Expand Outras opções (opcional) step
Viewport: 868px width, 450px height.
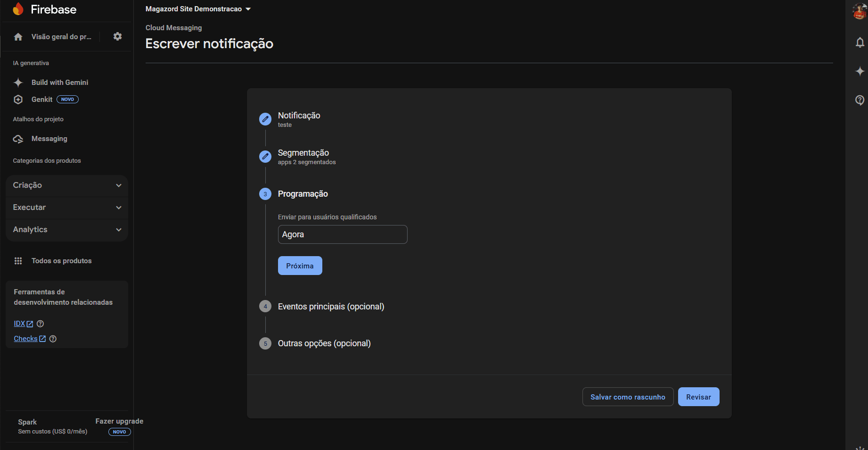(324, 343)
